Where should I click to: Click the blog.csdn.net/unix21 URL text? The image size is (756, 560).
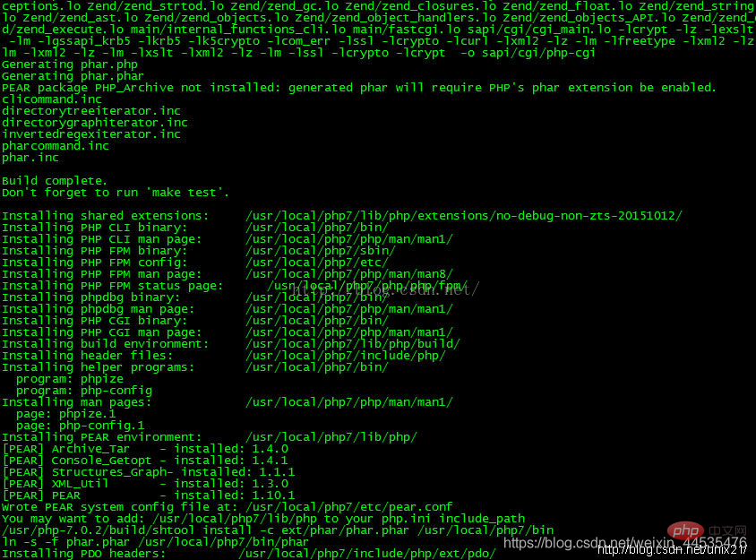(x=672, y=550)
